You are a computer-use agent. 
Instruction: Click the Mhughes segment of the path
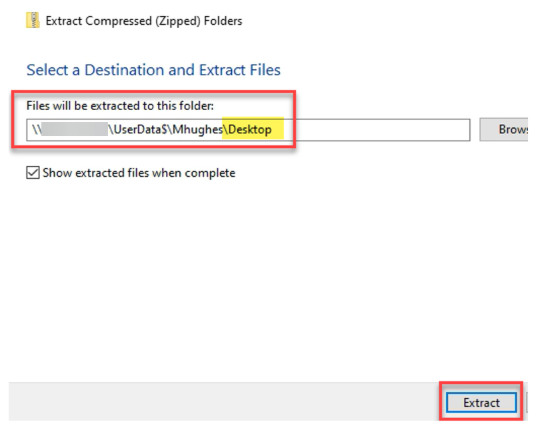(x=198, y=130)
